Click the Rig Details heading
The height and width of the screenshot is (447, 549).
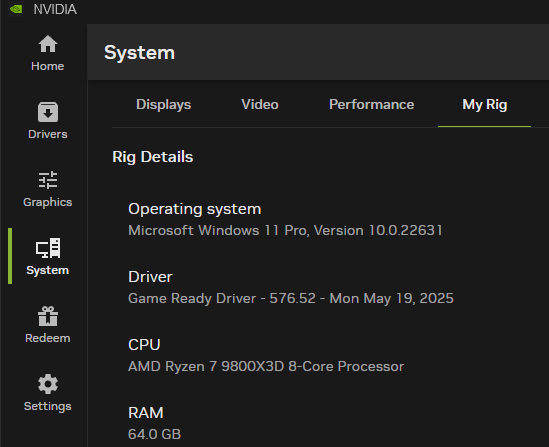(x=153, y=157)
